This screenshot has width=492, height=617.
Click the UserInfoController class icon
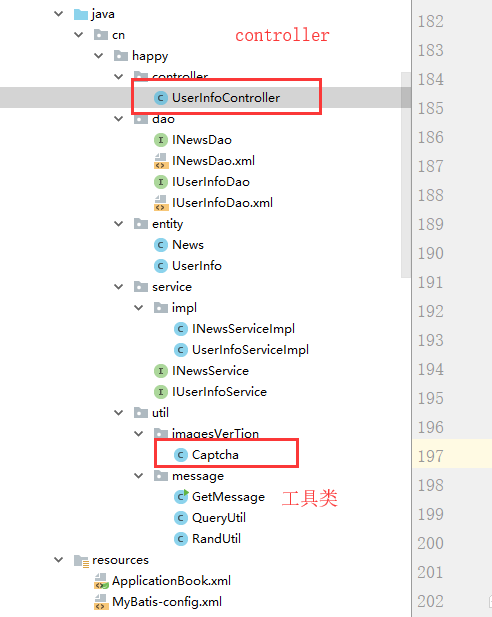160,98
